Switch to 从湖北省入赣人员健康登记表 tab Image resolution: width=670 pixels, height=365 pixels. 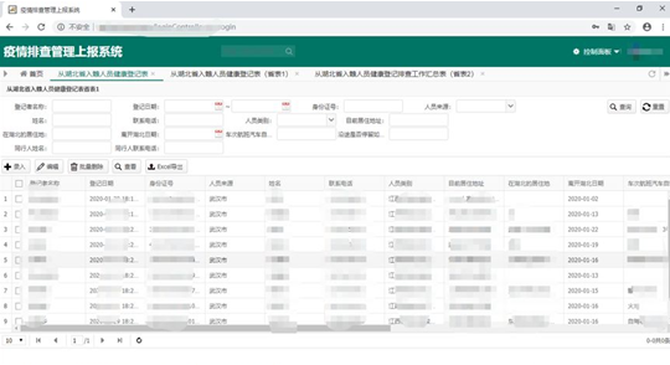tap(103, 74)
